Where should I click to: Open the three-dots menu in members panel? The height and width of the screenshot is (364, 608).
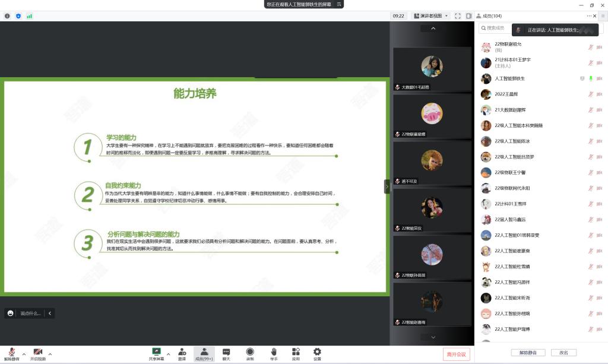588,16
